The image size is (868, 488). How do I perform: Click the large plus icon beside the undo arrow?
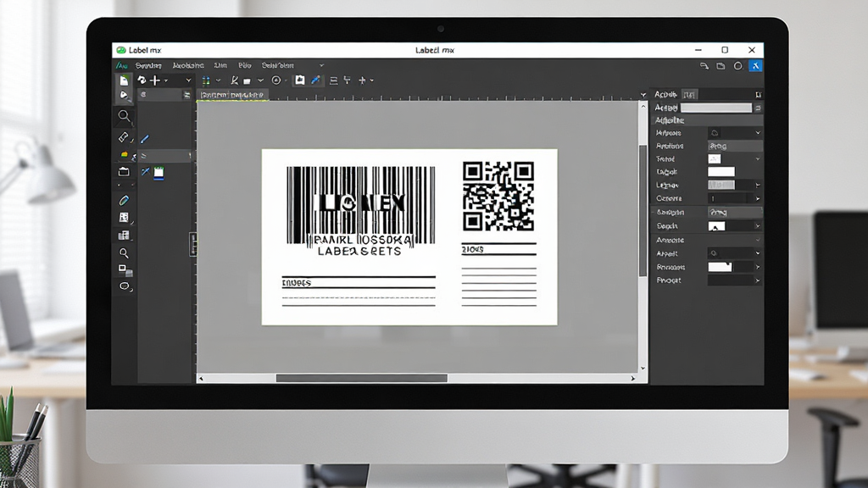tap(156, 80)
